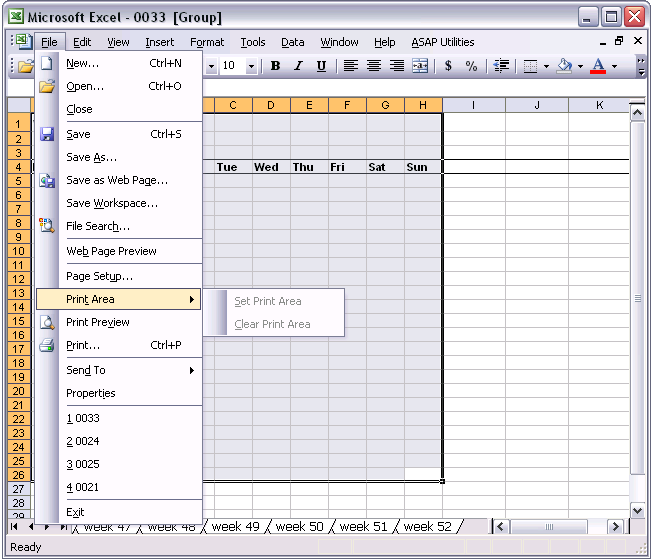Open the Data menu
Image resolution: width=651 pixels, height=559 pixels.
(x=292, y=42)
